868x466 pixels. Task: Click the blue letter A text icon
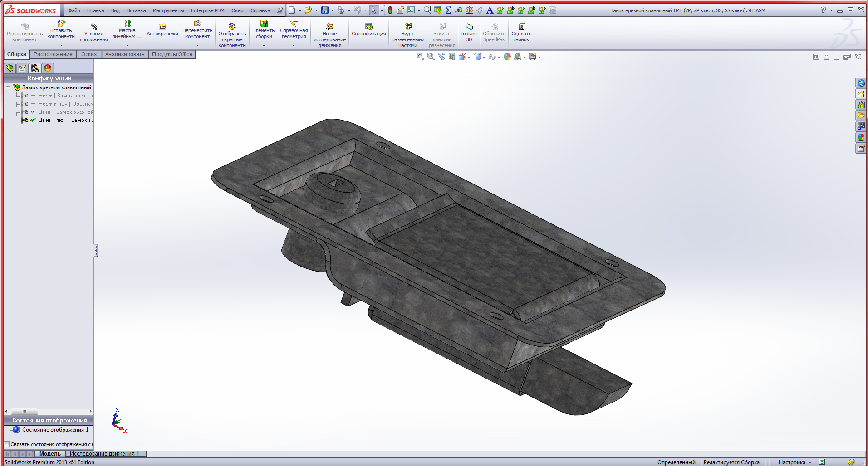point(490,10)
